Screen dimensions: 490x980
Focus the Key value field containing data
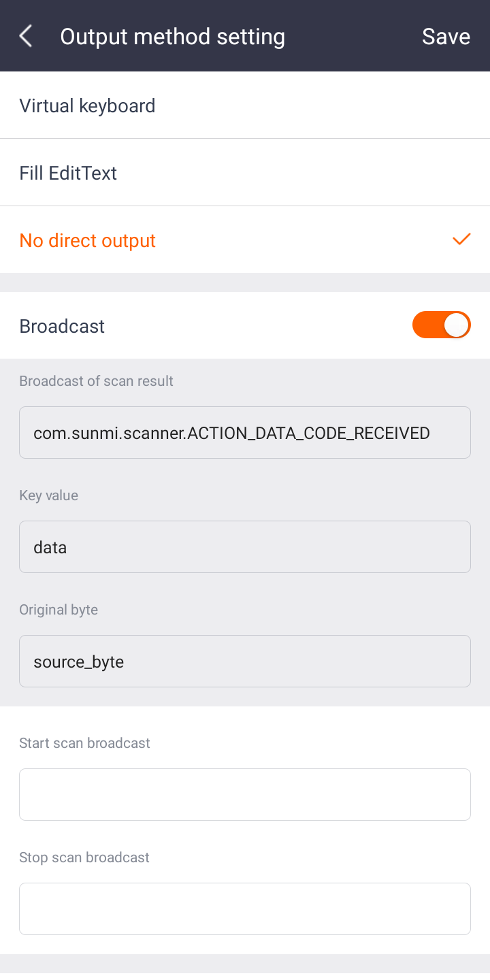coord(245,547)
